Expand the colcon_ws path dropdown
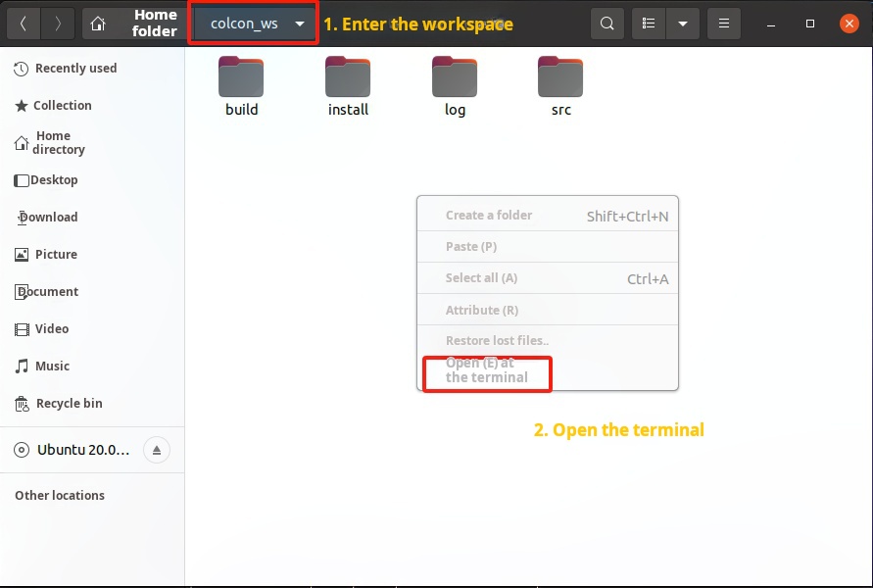Viewport: 873px width, 588px height. coord(300,24)
